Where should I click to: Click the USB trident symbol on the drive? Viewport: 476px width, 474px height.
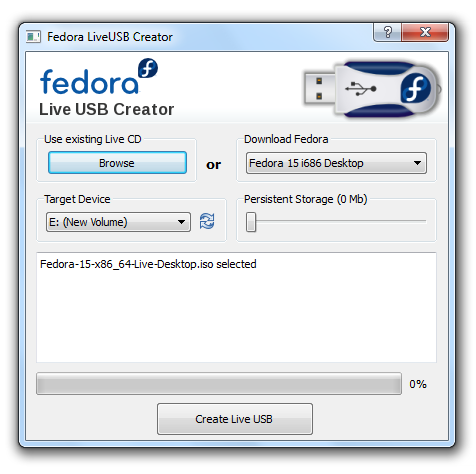point(361,89)
